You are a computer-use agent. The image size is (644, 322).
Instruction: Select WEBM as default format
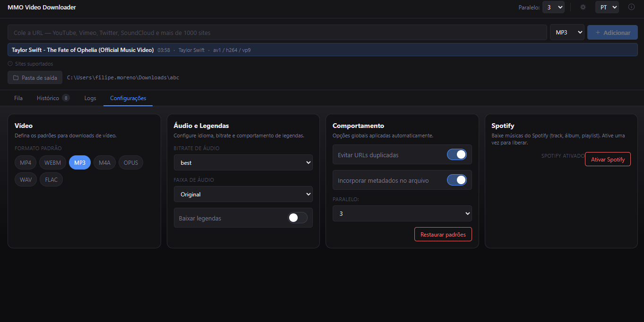[x=53, y=163]
